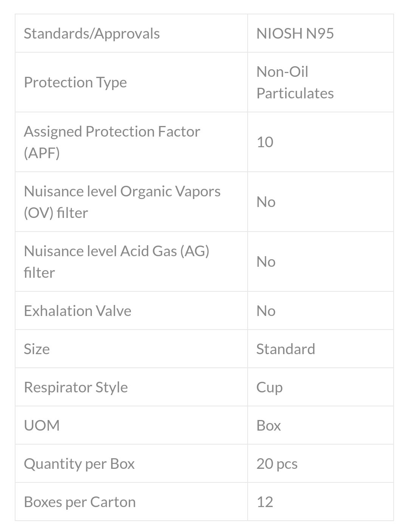
Task: Click the UOM label cell
Action: click(x=42, y=425)
